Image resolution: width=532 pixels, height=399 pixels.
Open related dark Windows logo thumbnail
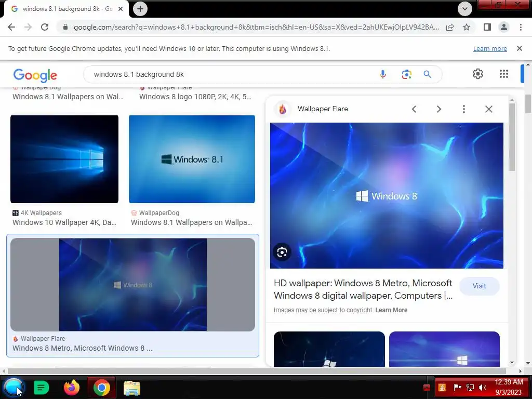(x=329, y=349)
